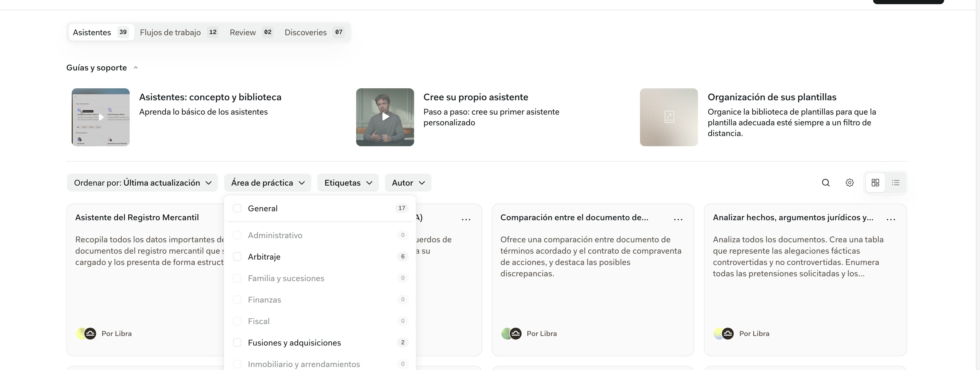
Task: Open the settings gear icon
Action: coord(849,183)
